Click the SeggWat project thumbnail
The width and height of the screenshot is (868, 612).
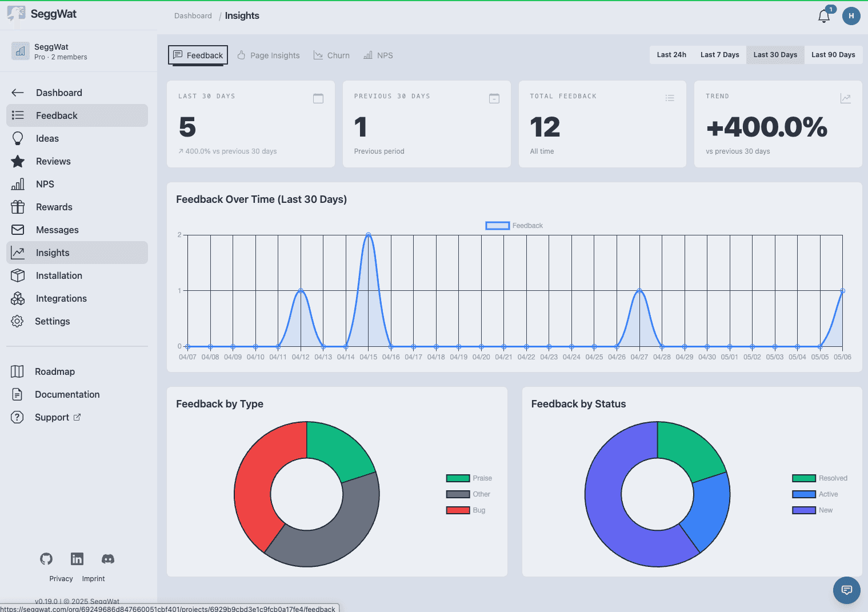(x=20, y=51)
